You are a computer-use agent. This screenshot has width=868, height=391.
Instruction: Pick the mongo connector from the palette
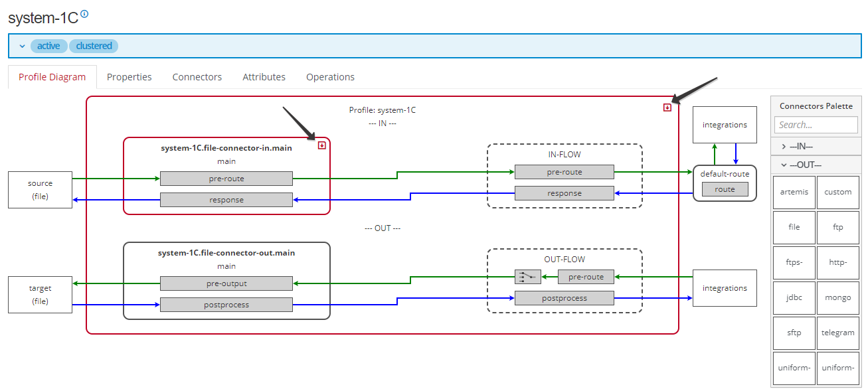pyautogui.click(x=838, y=297)
